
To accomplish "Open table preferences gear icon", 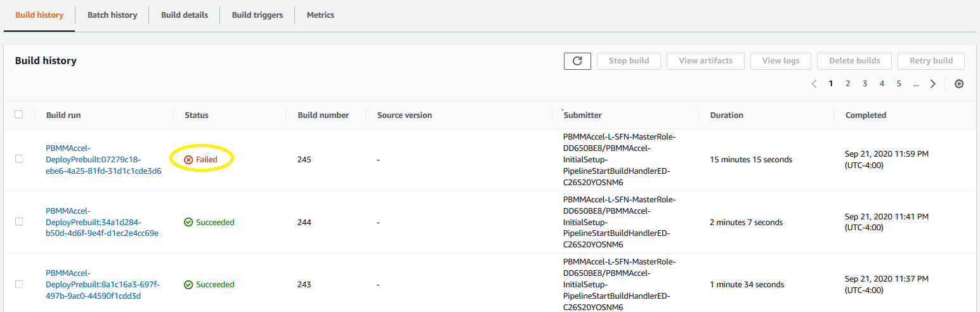I will tap(959, 84).
